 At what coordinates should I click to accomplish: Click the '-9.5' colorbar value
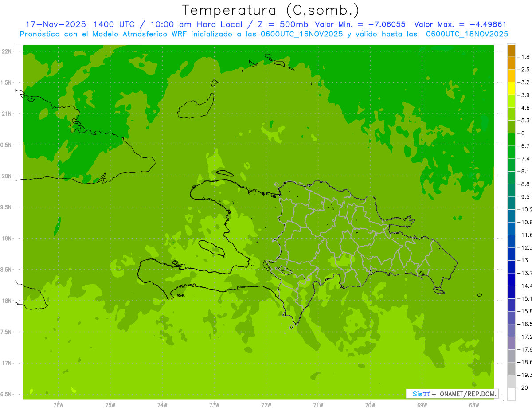524,197
